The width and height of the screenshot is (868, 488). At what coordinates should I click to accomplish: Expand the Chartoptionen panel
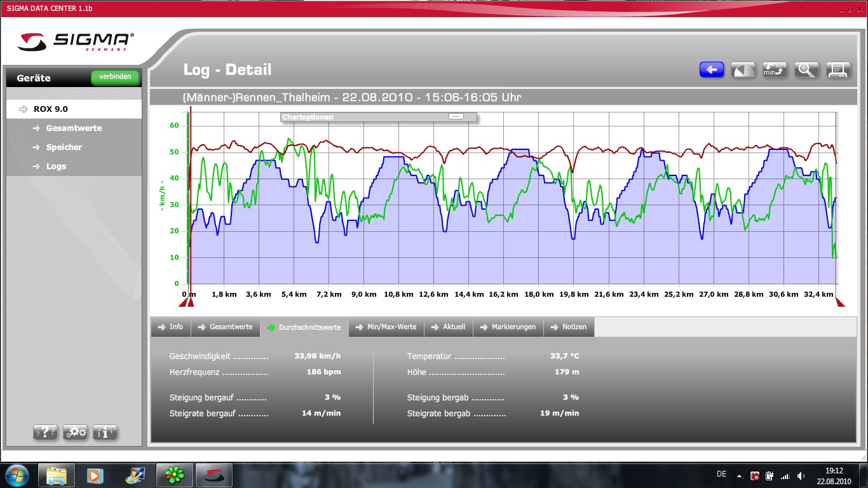coord(456,117)
